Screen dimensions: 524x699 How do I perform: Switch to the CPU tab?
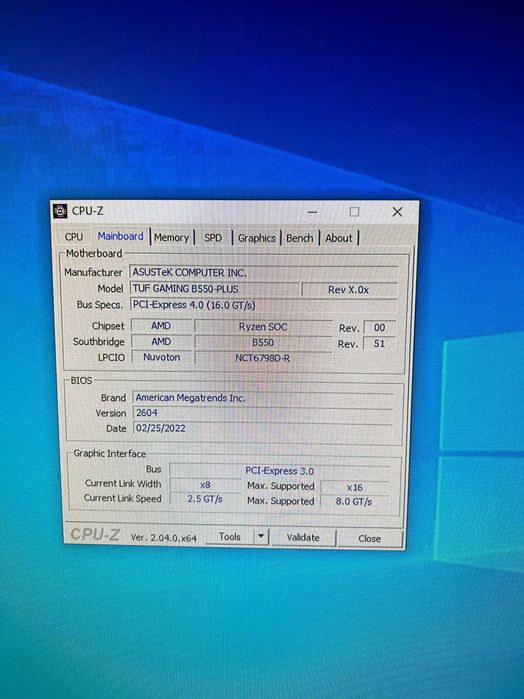pos(74,237)
